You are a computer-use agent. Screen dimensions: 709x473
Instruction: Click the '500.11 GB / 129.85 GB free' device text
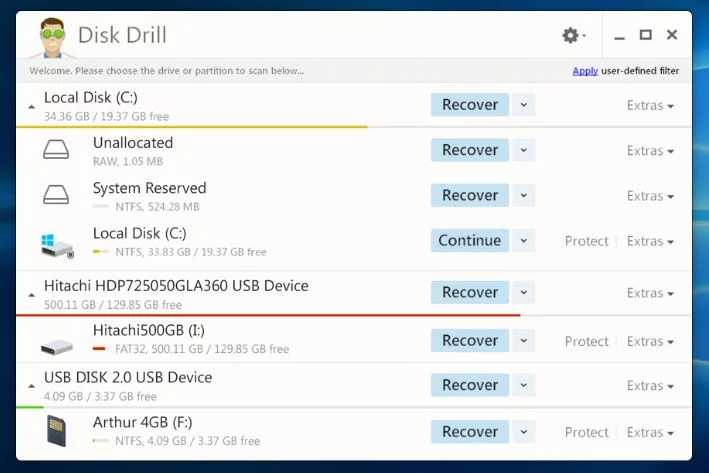(x=113, y=305)
